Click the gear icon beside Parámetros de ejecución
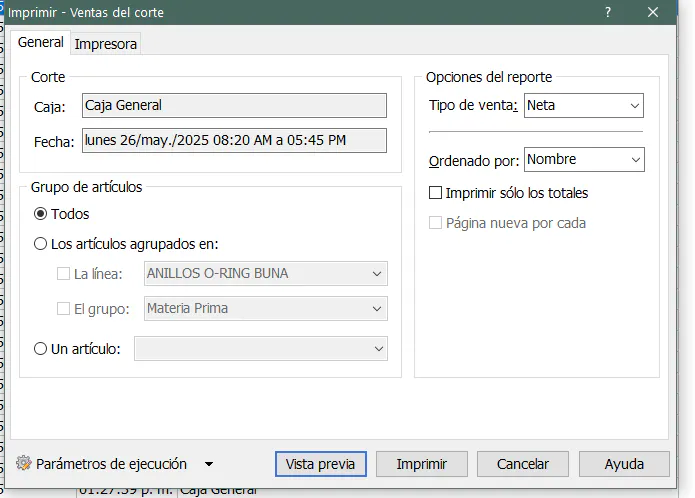This screenshot has height=498, width=695. point(24,464)
